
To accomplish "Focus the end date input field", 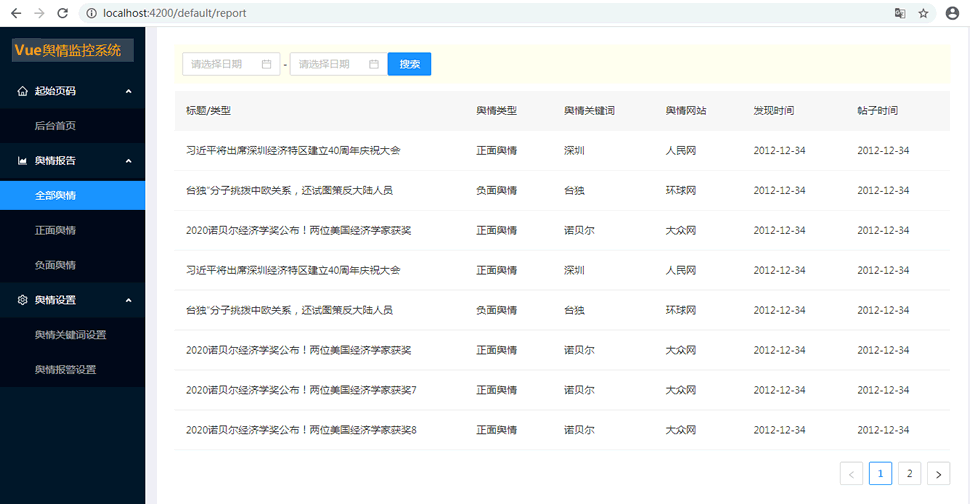I will point(338,64).
